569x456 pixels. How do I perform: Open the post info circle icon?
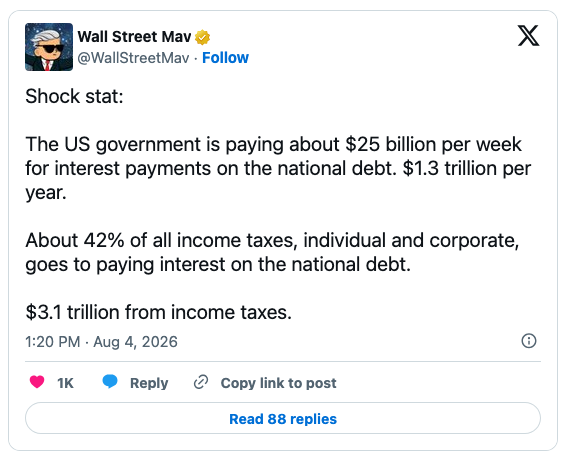coord(529,341)
